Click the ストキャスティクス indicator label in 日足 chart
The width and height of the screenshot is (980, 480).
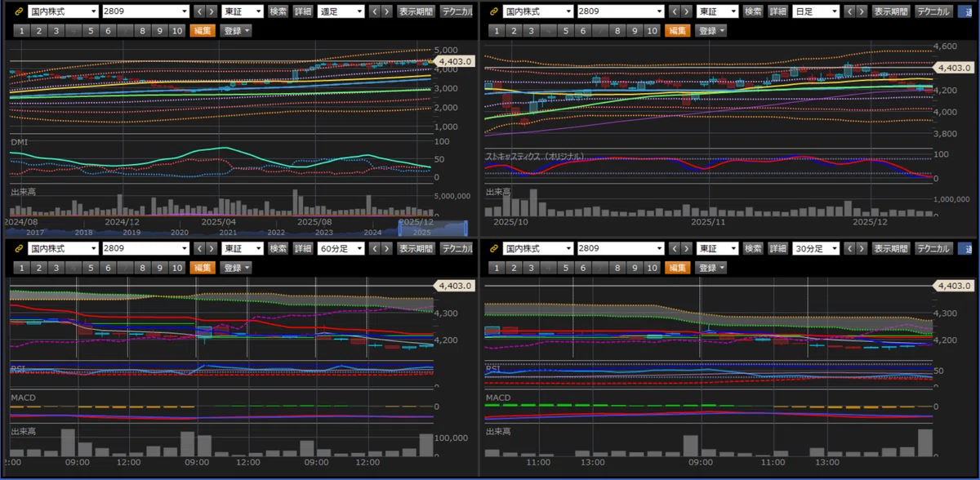pyautogui.click(x=535, y=156)
